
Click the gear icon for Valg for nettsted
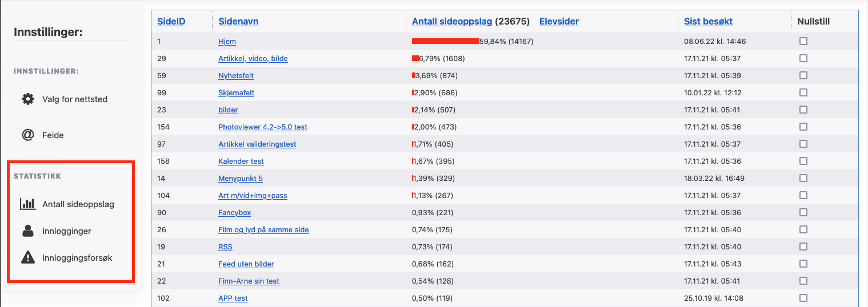pos(27,99)
